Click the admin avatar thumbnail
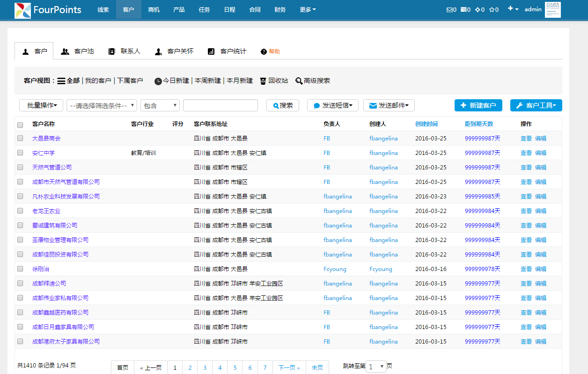 coord(552,9)
